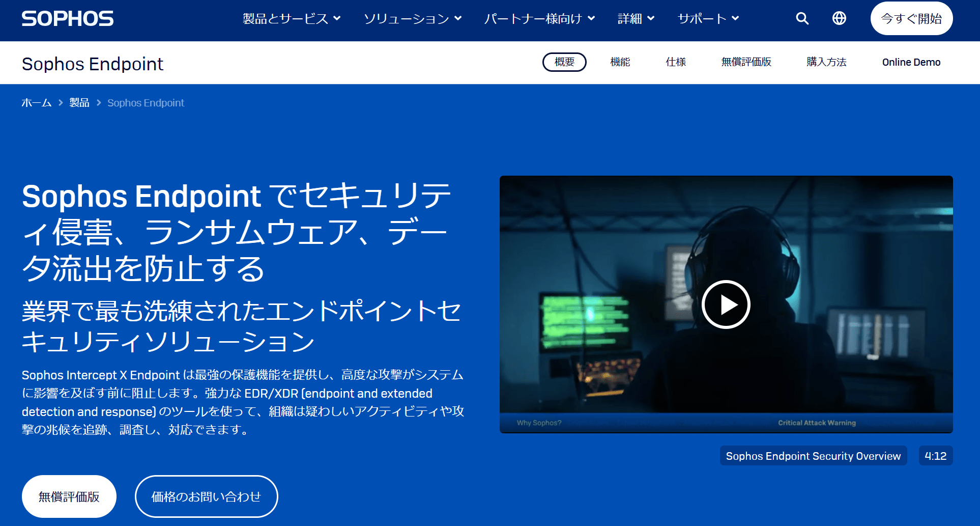Expand the 製品とサービス menu
This screenshot has height=526, width=980.
(292, 19)
